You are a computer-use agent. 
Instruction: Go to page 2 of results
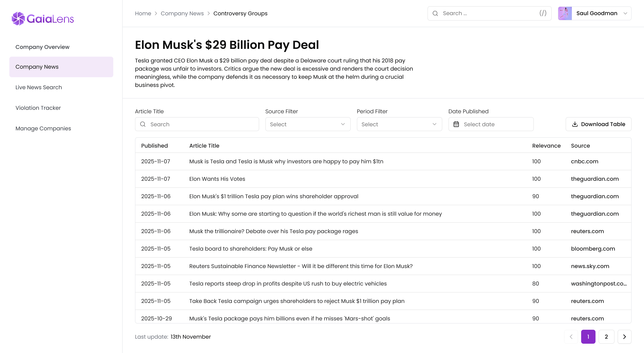(x=606, y=337)
